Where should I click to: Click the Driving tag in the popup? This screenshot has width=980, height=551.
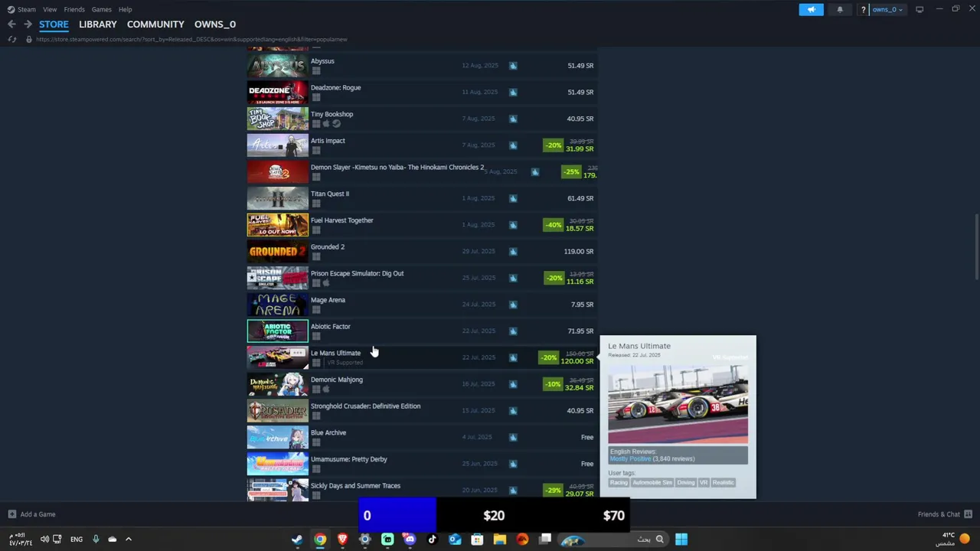click(685, 482)
